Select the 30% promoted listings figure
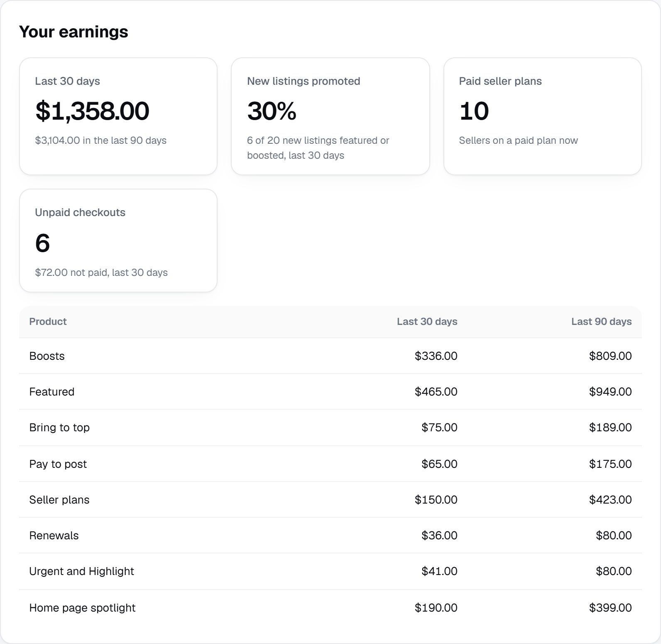The width and height of the screenshot is (661, 644). (272, 111)
